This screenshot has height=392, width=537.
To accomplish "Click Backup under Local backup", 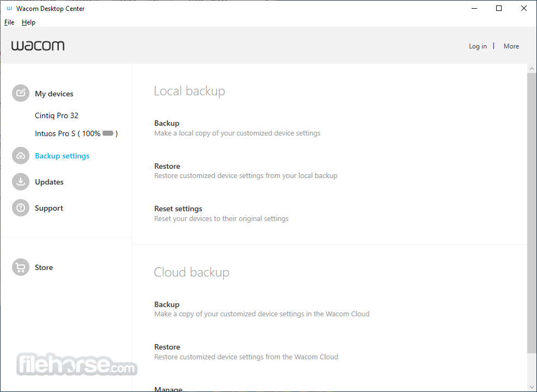I will (167, 123).
